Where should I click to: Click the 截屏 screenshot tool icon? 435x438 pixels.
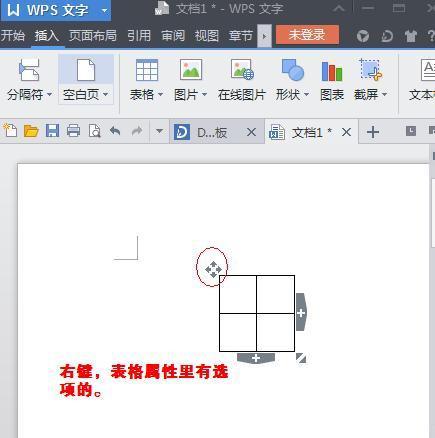coord(370,69)
